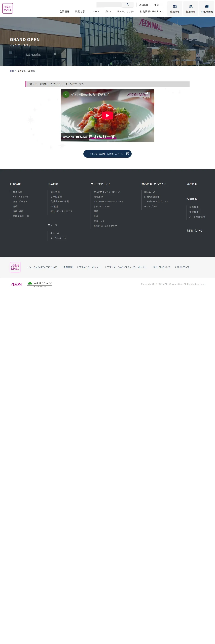The height and width of the screenshot is (644, 215).
Task: Click the 木を植えています tree banner
Action: coord(40,284)
